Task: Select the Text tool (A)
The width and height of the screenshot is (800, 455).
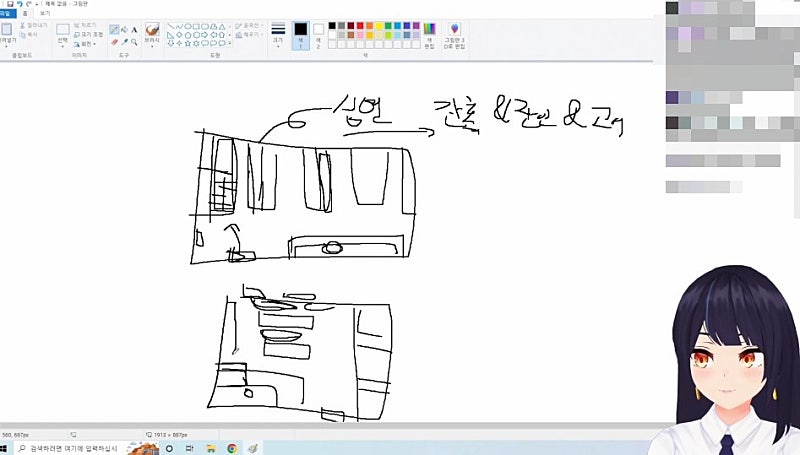Action: [x=134, y=30]
